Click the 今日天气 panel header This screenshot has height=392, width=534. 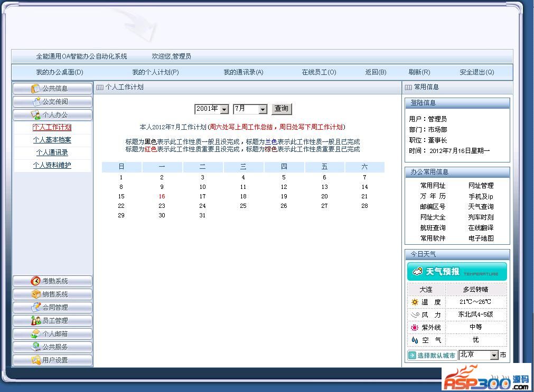pyautogui.click(x=457, y=254)
